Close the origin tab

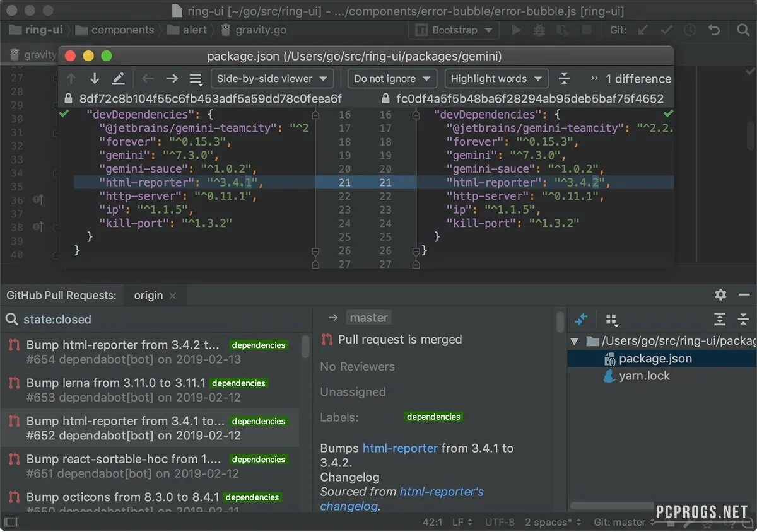click(x=173, y=296)
